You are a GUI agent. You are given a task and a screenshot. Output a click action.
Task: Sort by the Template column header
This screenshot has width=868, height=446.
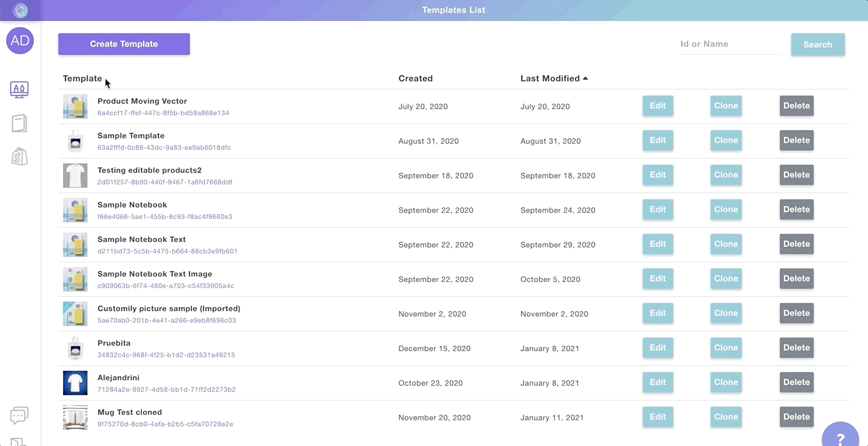(82, 79)
